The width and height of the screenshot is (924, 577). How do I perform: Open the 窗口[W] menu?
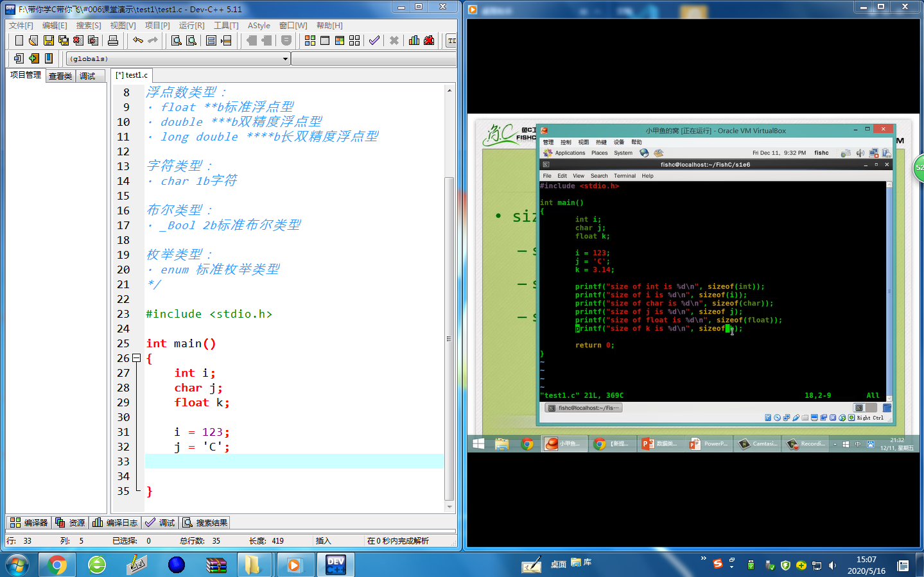pyautogui.click(x=293, y=26)
